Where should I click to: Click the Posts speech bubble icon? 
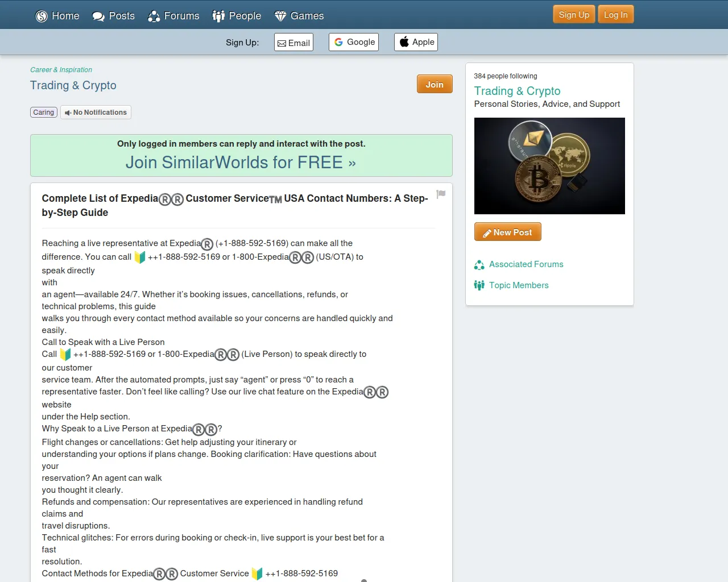98,16
